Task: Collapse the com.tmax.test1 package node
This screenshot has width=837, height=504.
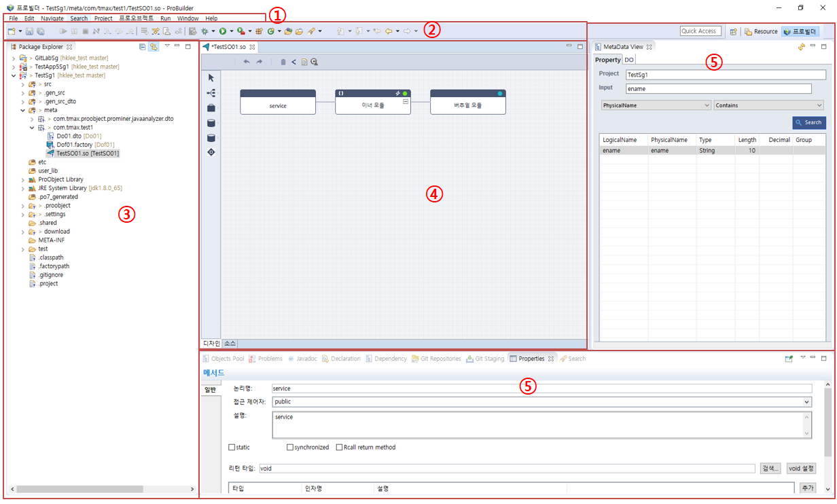Action: point(32,127)
